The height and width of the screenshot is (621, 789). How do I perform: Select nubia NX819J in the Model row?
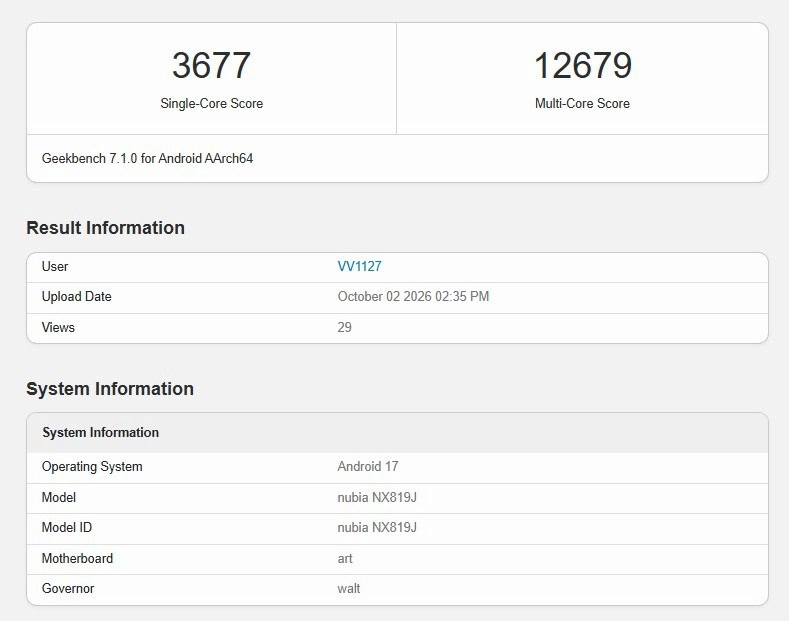[x=377, y=497]
